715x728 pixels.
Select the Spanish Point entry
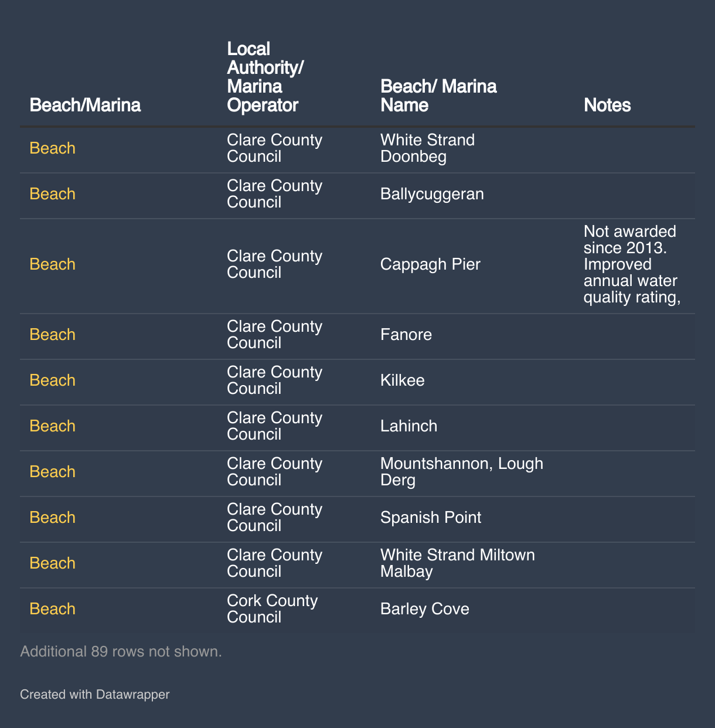pos(431,518)
